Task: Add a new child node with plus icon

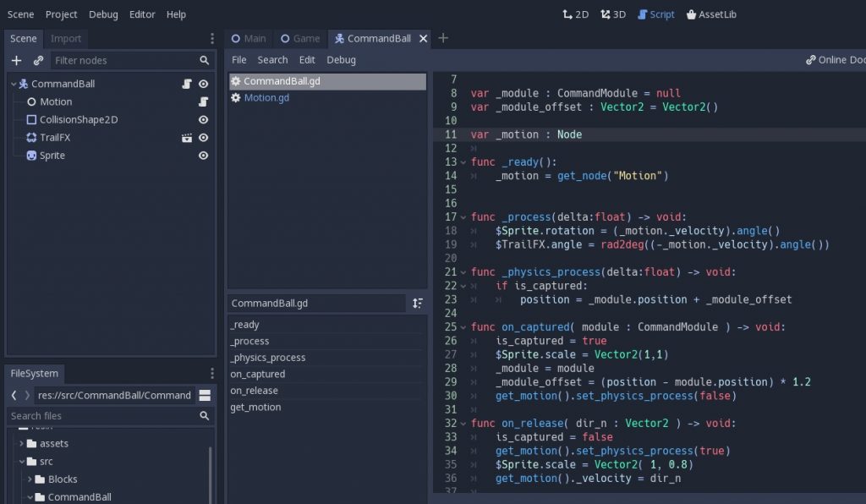Action: (16, 60)
